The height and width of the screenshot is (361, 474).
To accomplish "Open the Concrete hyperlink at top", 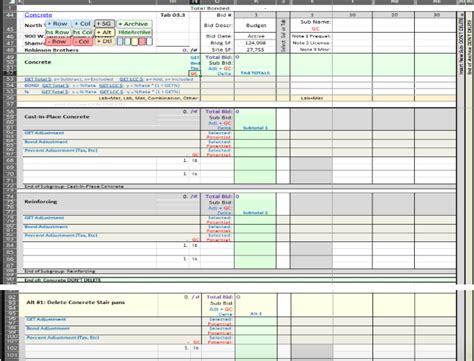I will click(x=38, y=15).
